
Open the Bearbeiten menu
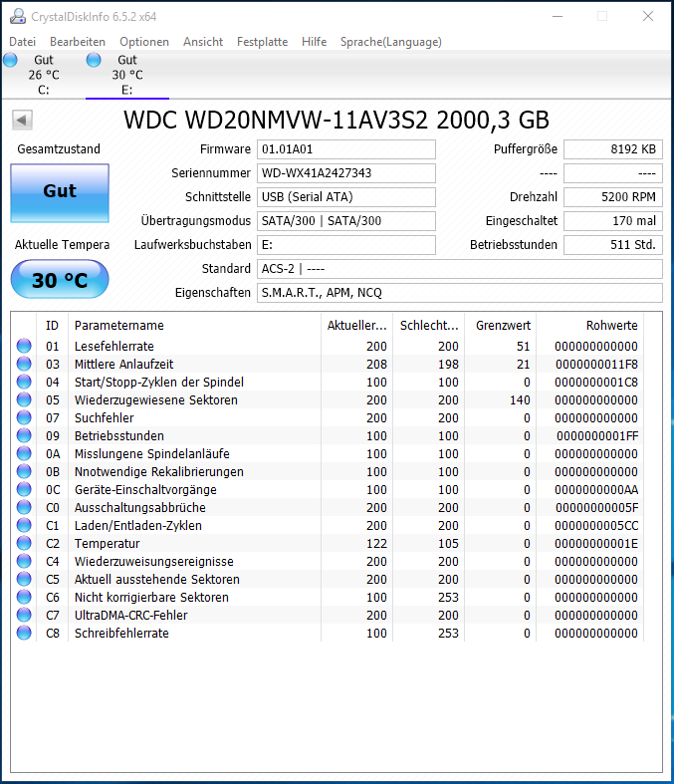coord(78,42)
